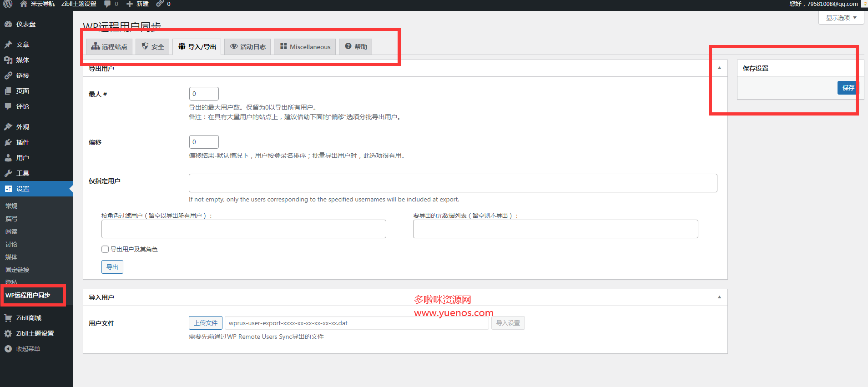Open 插件 plugins menu item
Screen dimensions: 868x387
(36, 142)
